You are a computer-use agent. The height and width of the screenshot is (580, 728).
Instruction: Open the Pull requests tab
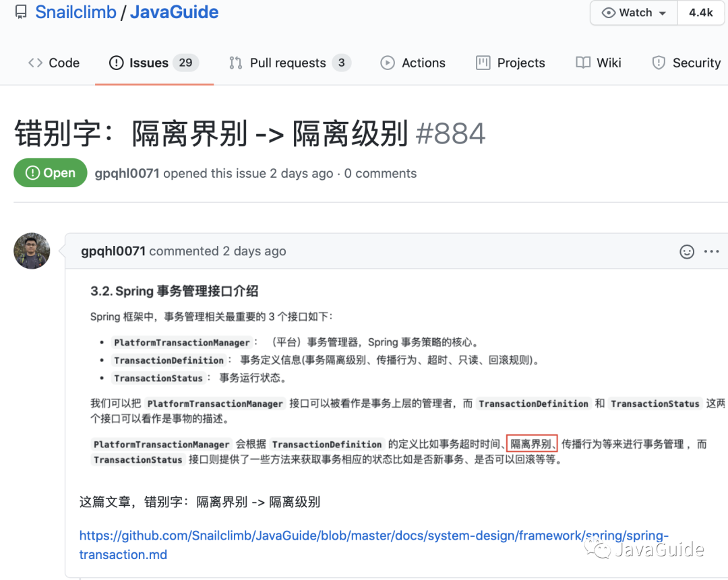coord(290,63)
